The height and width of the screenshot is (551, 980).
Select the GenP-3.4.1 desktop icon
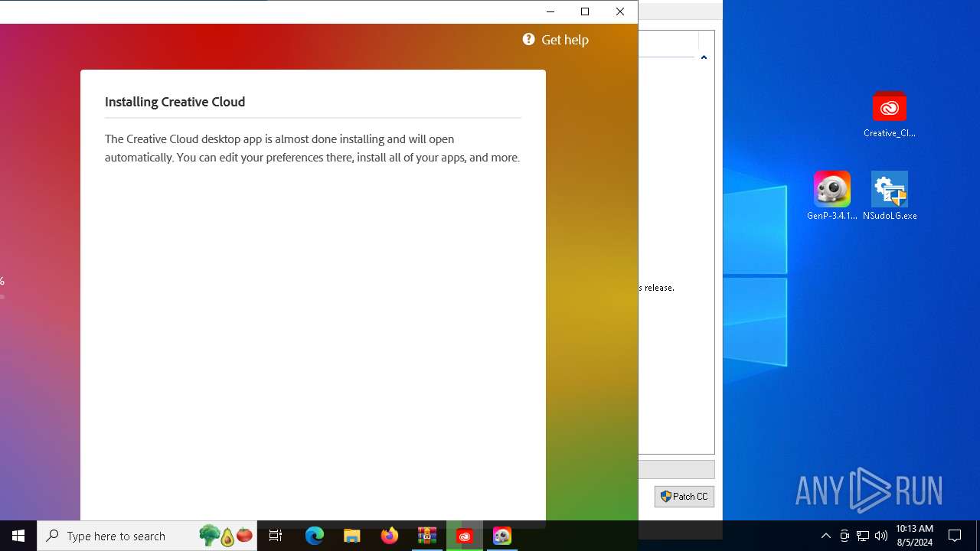831,197
